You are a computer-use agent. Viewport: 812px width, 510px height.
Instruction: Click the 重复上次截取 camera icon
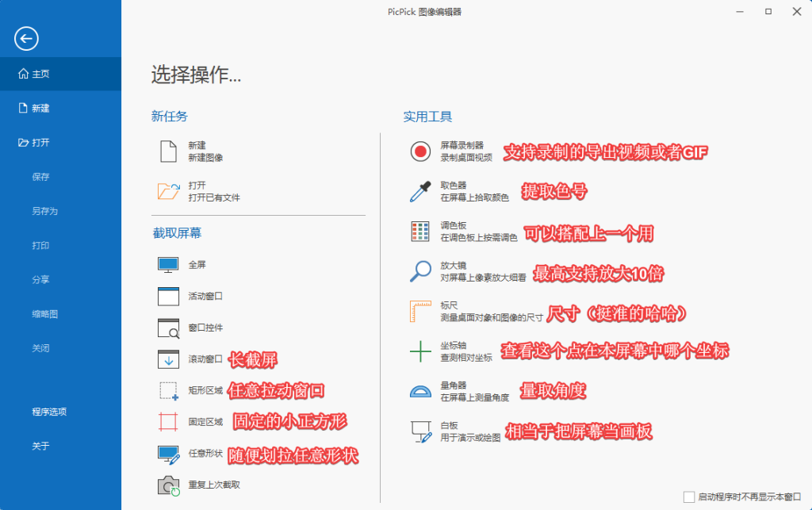pos(168,485)
